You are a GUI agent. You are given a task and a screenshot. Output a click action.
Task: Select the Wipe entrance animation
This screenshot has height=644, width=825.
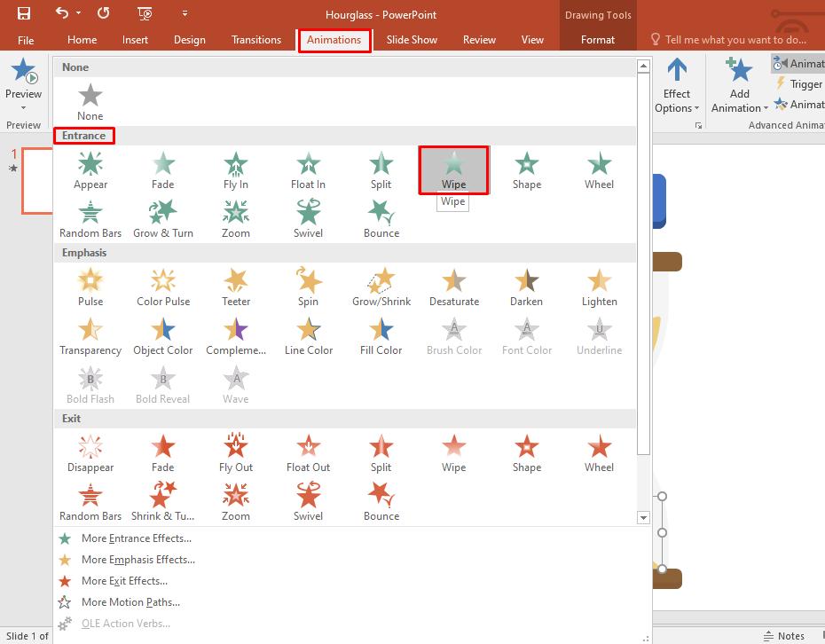tap(453, 169)
